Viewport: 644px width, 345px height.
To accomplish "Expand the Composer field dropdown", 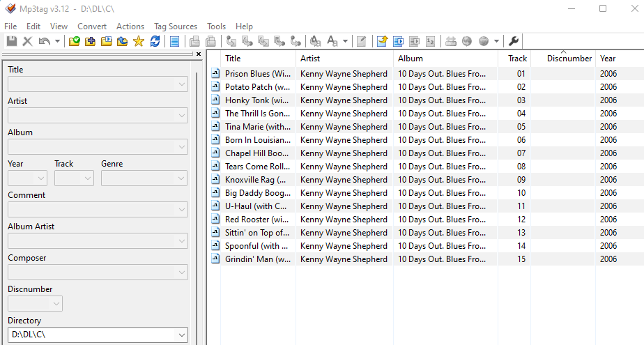I will 181,273.
